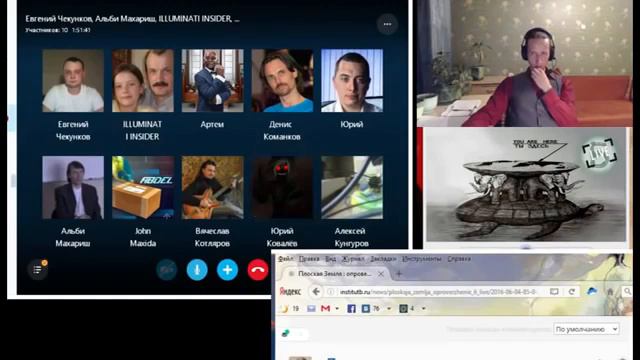Open the Файл menu in browser
The height and width of the screenshot is (360, 640).
pyautogui.click(x=286, y=259)
